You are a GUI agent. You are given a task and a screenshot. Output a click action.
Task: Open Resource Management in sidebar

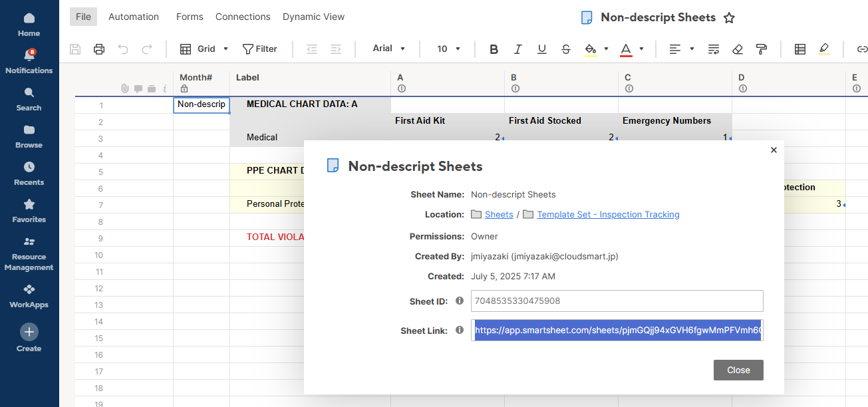pos(29,254)
